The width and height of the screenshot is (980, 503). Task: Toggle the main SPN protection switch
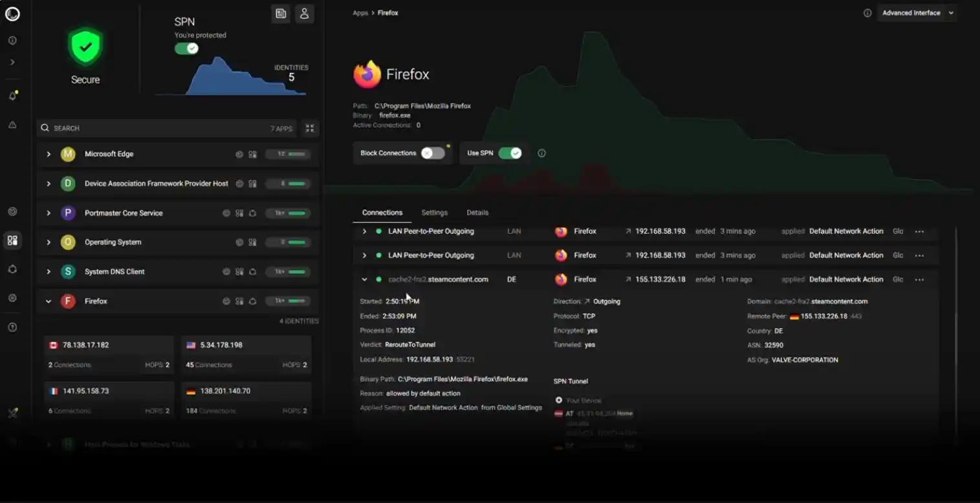186,49
